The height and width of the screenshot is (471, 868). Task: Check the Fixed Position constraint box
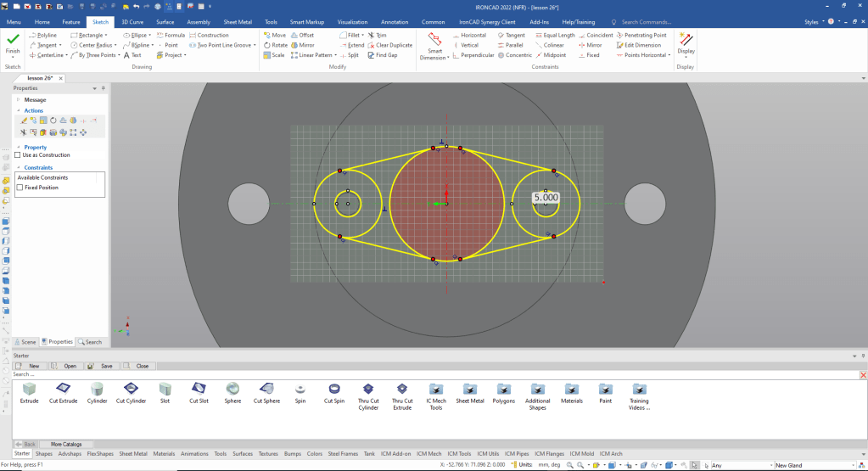tap(20, 188)
